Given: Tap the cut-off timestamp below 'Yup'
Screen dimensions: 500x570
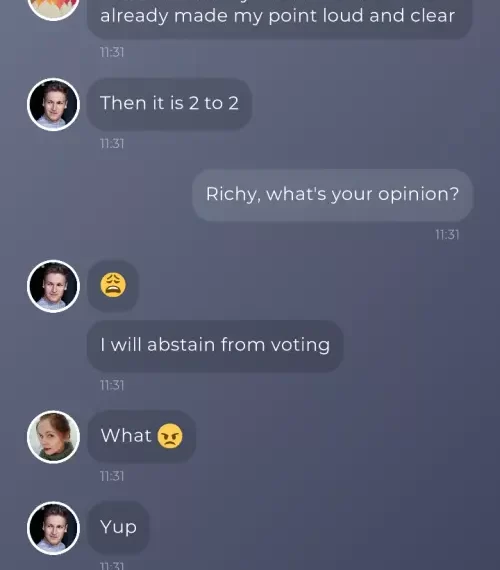Looking at the screenshot, I should (x=112, y=566).
